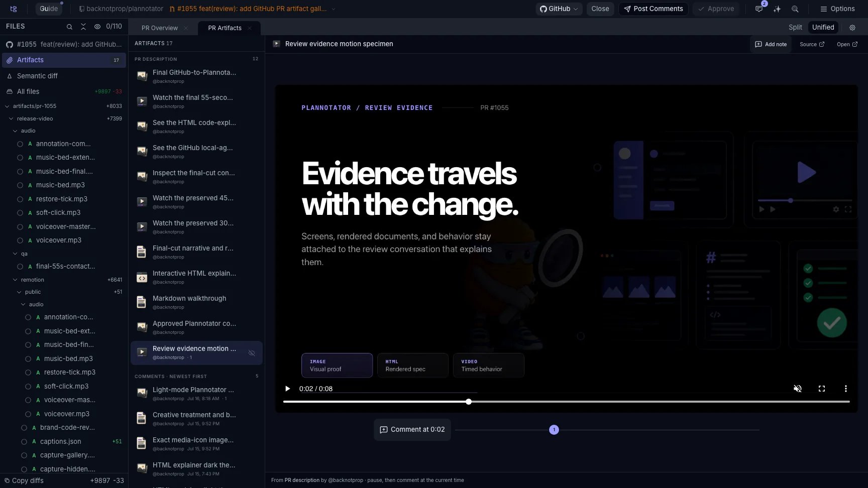
Task: Click Add note
Action: pos(771,44)
